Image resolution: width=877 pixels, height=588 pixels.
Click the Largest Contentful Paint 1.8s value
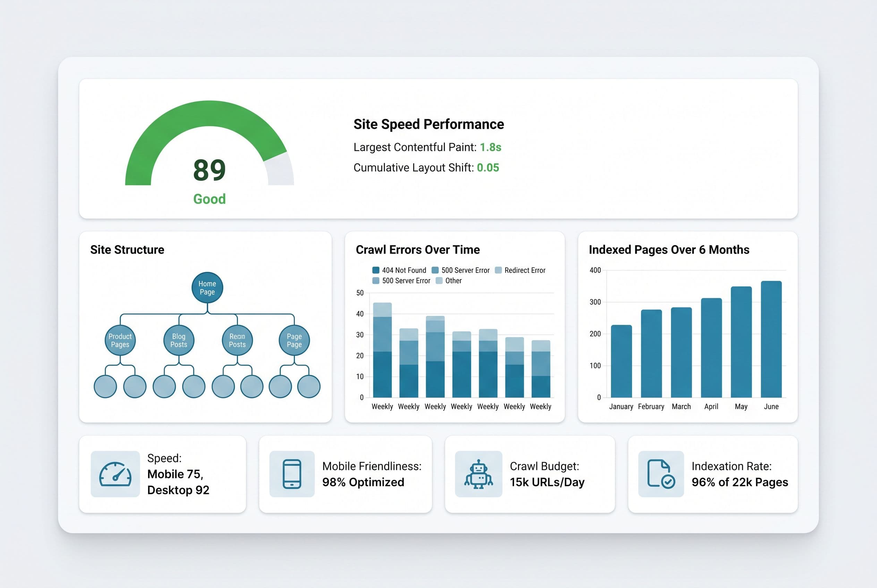point(491,147)
